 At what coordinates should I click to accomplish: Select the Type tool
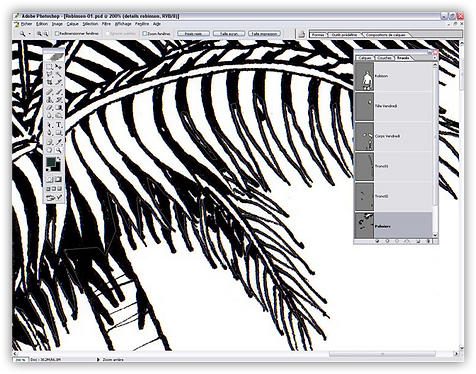point(59,124)
